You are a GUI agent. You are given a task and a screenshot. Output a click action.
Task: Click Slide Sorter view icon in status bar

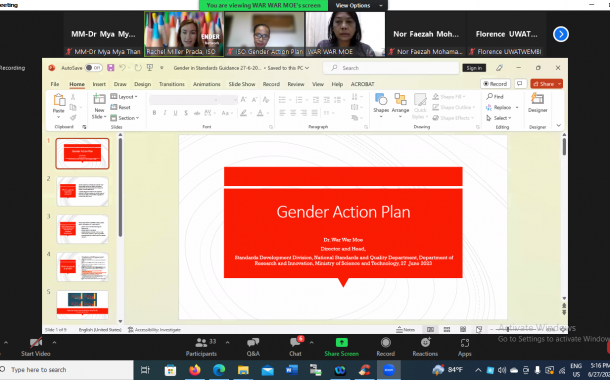(447, 329)
